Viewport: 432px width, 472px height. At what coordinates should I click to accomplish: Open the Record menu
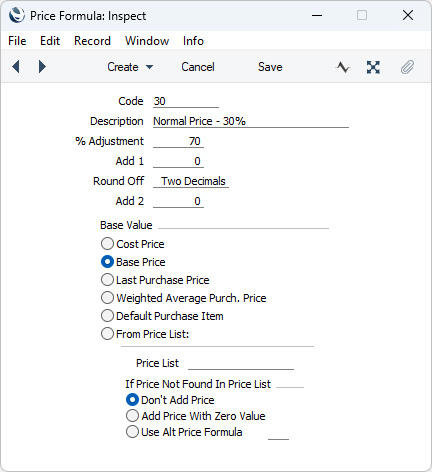tap(92, 41)
